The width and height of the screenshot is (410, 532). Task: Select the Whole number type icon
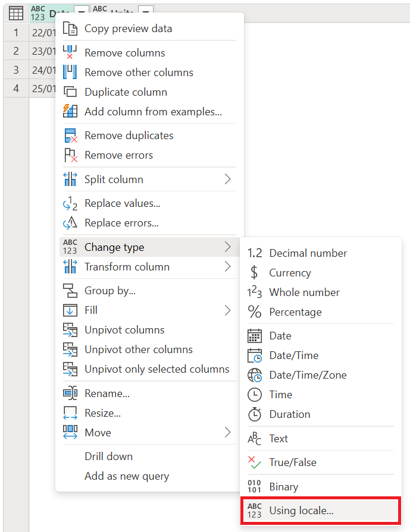click(255, 292)
